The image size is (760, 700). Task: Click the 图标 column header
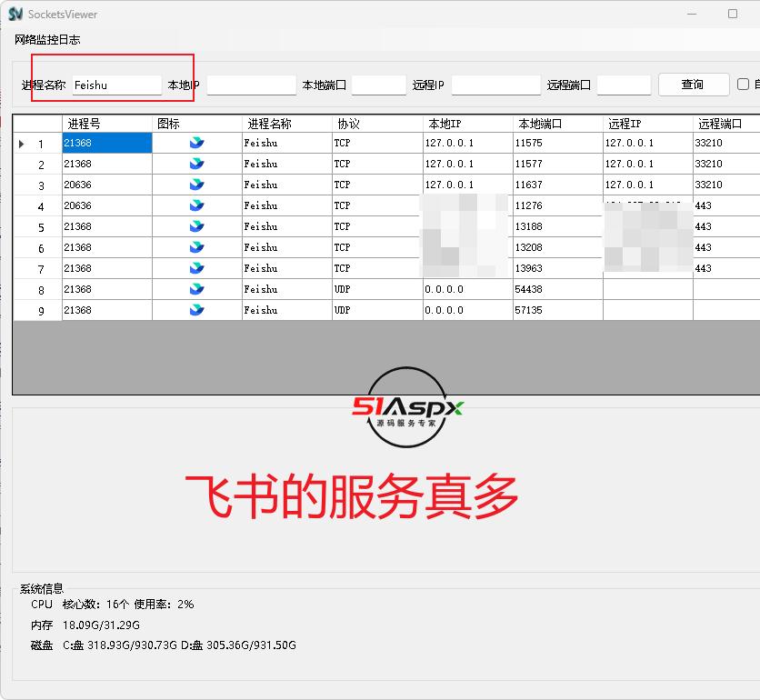(197, 124)
